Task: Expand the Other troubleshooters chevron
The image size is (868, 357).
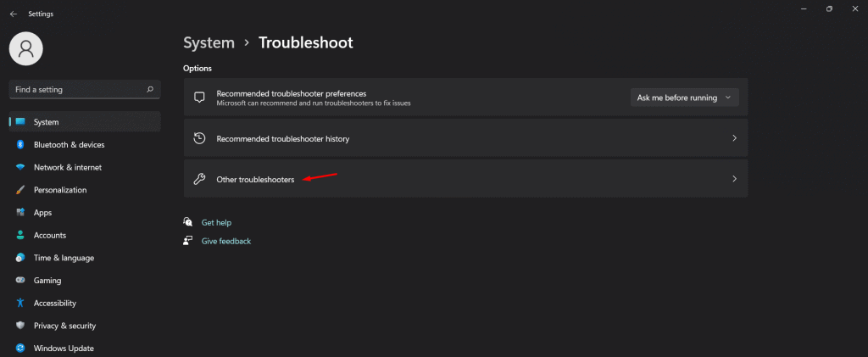Action: click(x=734, y=179)
